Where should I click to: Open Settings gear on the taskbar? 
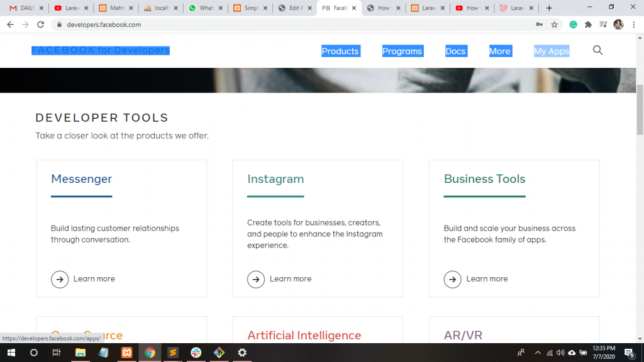click(242, 353)
